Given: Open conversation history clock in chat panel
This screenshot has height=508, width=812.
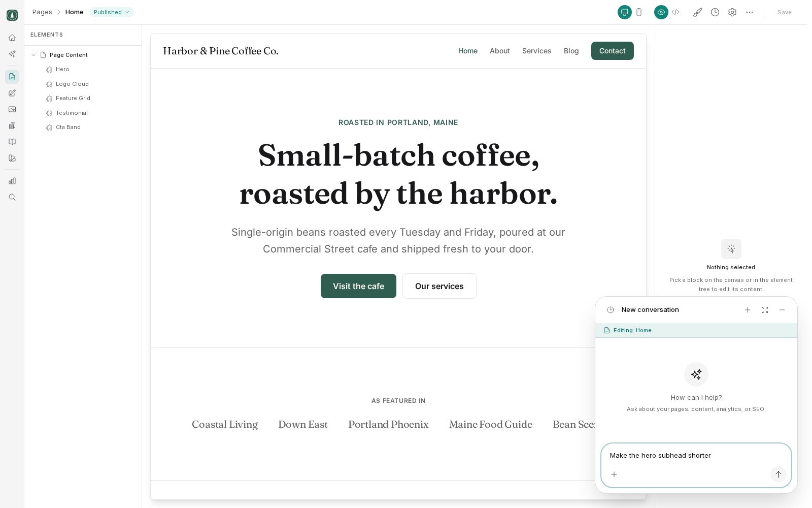Looking at the screenshot, I should [611, 310].
